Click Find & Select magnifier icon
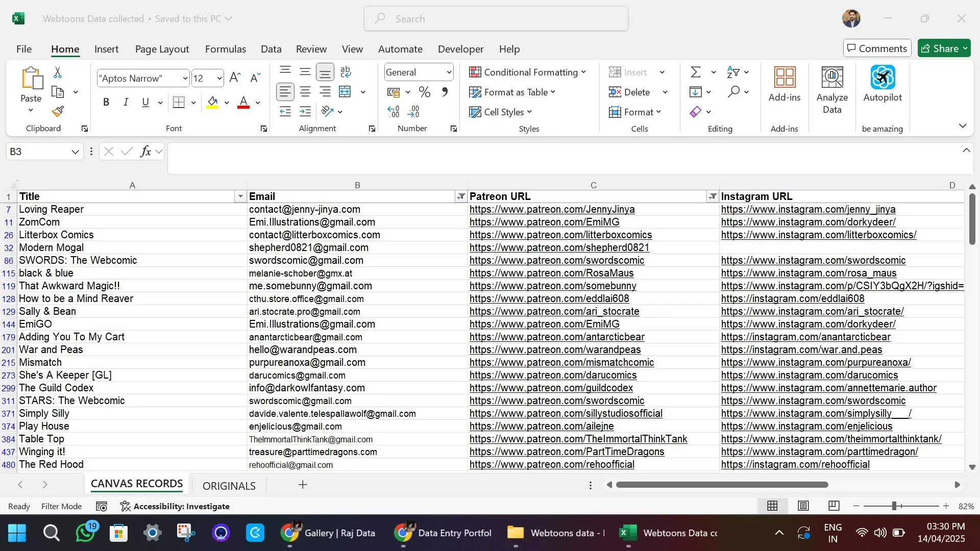The width and height of the screenshot is (980, 551). pos(733,92)
